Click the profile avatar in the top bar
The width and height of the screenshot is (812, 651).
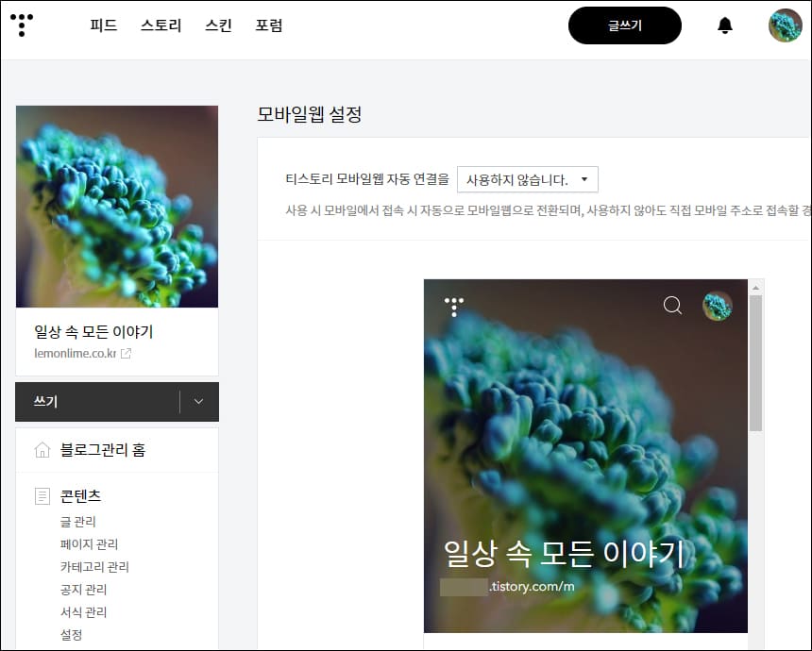[x=784, y=25]
